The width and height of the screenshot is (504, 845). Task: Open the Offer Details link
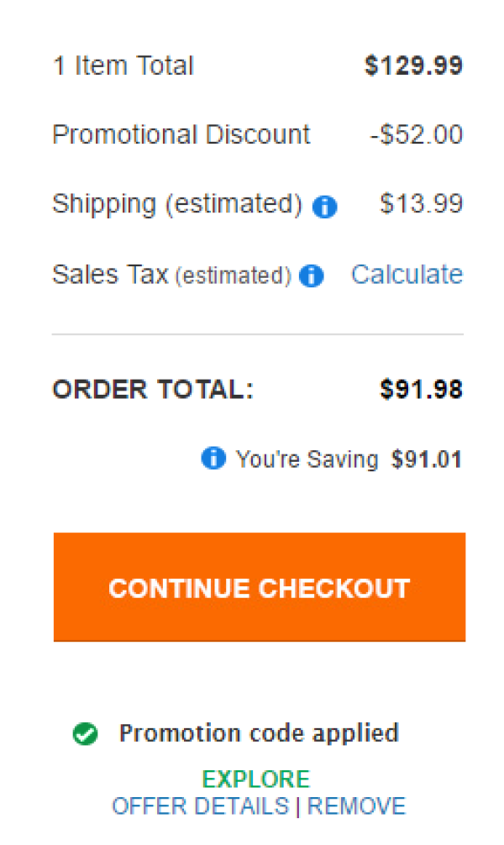coord(201,806)
